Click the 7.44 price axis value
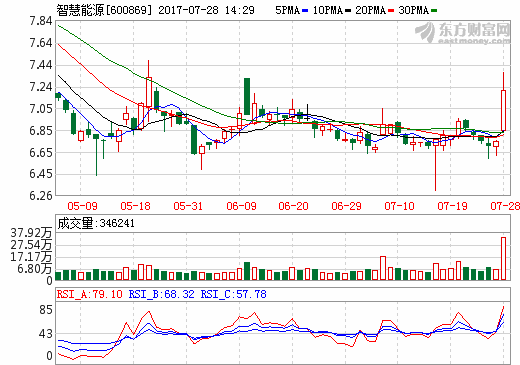Screen dimensions: 520x365 click(41, 65)
